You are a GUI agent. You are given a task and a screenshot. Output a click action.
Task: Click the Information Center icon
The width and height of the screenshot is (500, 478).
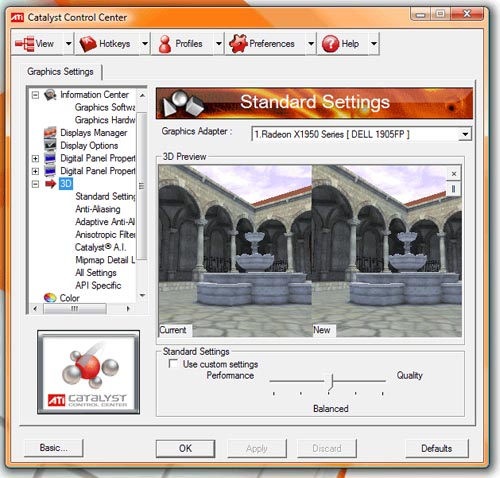(50, 95)
